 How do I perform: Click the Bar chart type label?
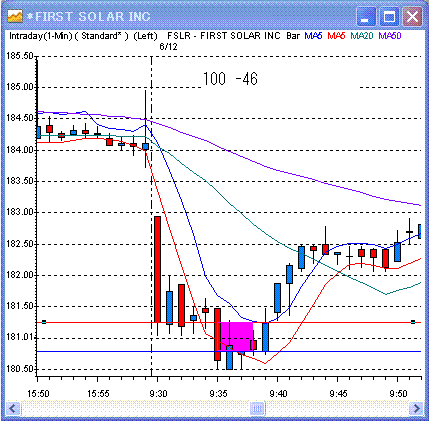(x=293, y=36)
